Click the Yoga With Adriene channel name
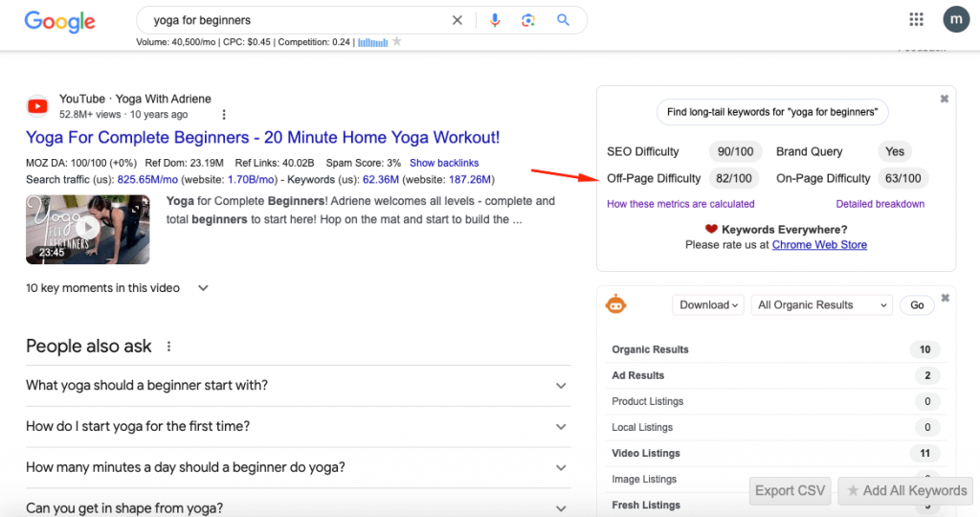Image resolution: width=980 pixels, height=517 pixels. click(x=163, y=99)
